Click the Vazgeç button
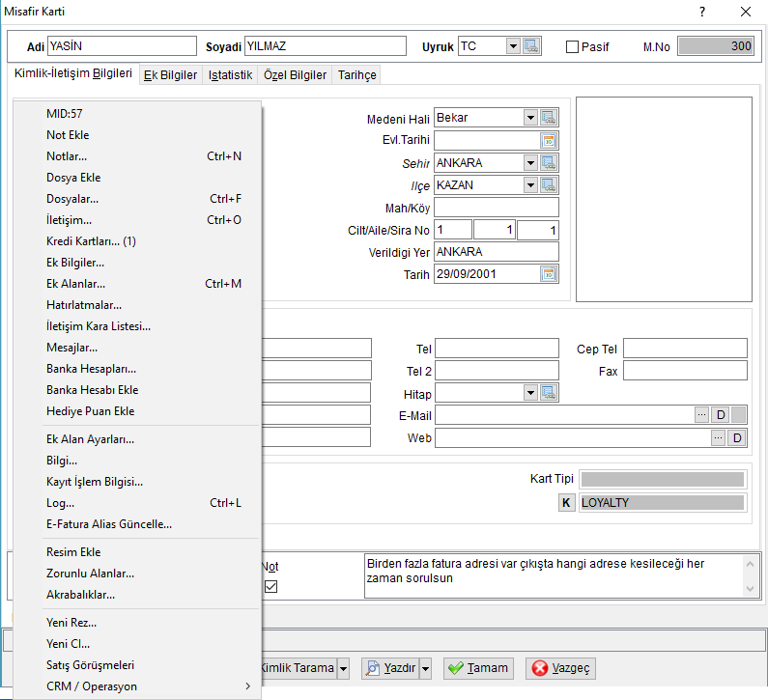Viewport: 768px width, 700px height. [x=561, y=668]
